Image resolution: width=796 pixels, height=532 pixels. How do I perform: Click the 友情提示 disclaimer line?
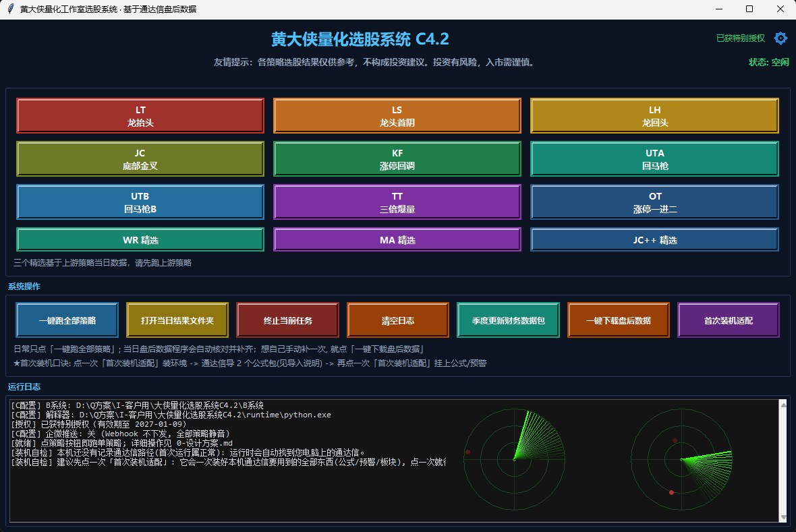374,62
